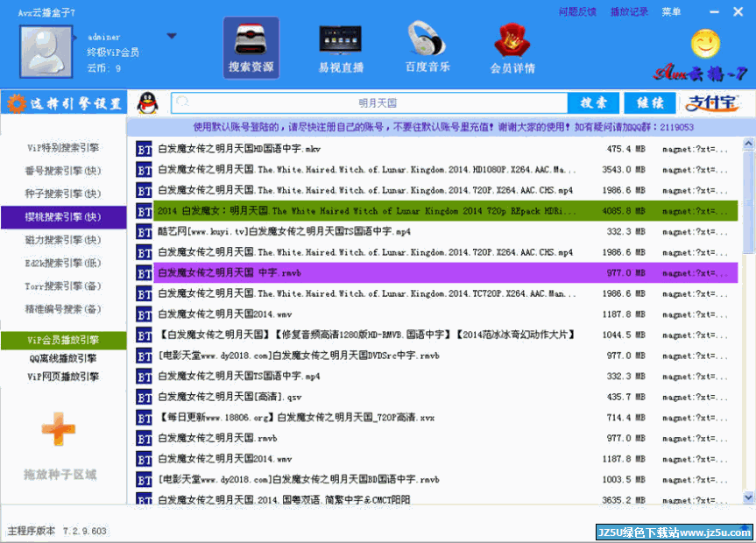Select the purple 白发魔女传之明月天国 中字.rmvb result
The height and width of the screenshot is (543, 756).
click(x=446, y=273)
